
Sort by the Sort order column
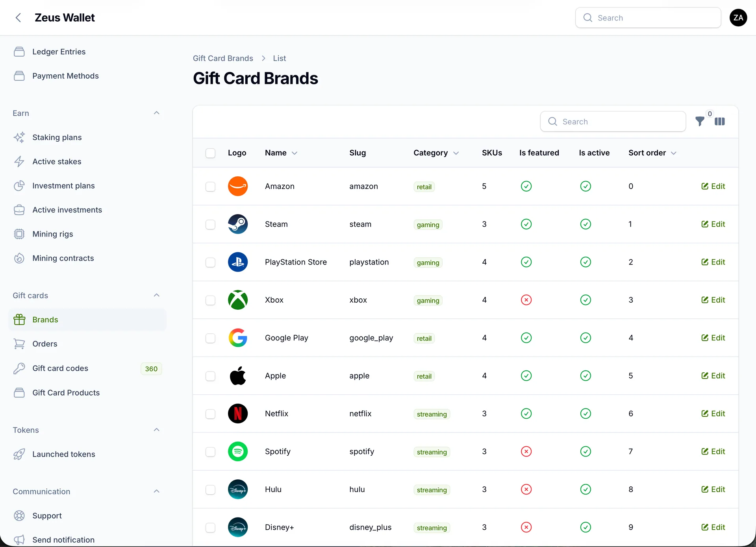click(x=652, y=153)
